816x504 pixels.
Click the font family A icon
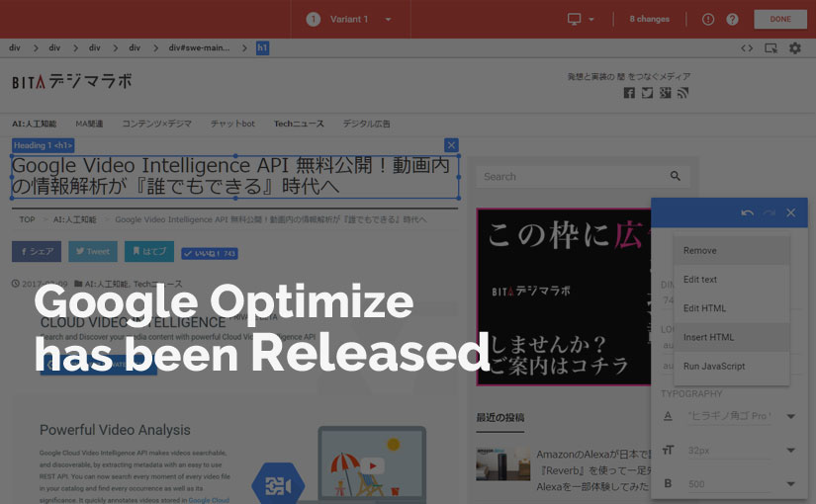(x=668, y=416)
